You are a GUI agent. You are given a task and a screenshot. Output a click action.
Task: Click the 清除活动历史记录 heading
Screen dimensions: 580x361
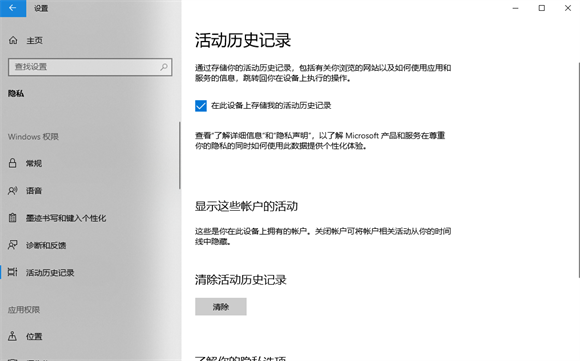(x=241, y=280)
